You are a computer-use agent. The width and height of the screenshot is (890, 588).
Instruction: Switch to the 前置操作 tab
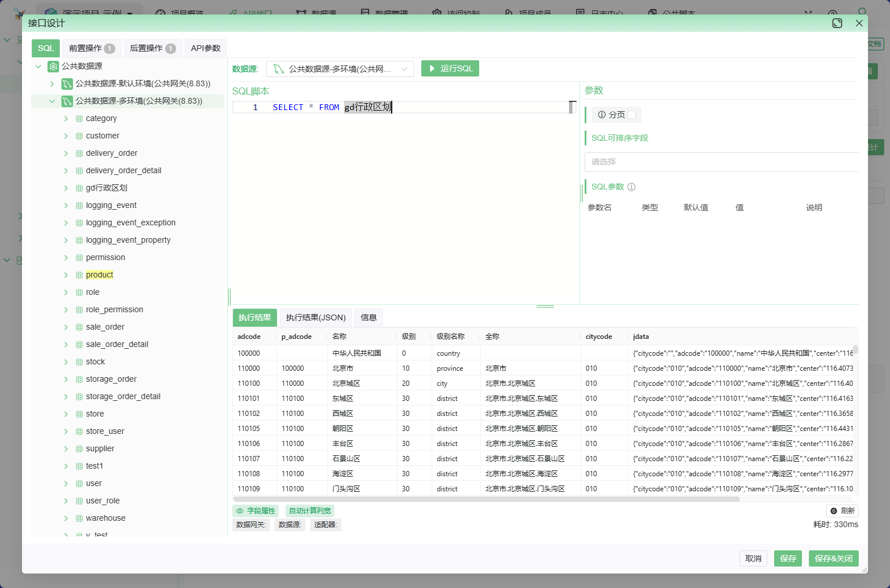click(92, 48)
